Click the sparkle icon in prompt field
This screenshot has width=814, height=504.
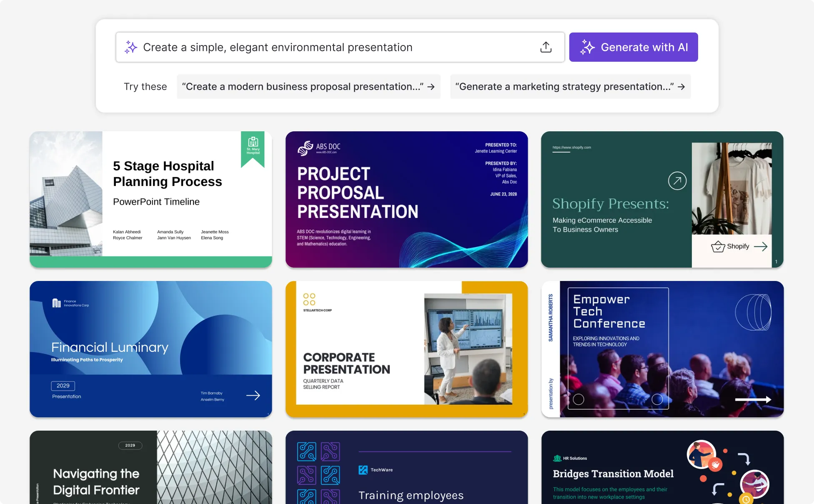click(131, 47)
